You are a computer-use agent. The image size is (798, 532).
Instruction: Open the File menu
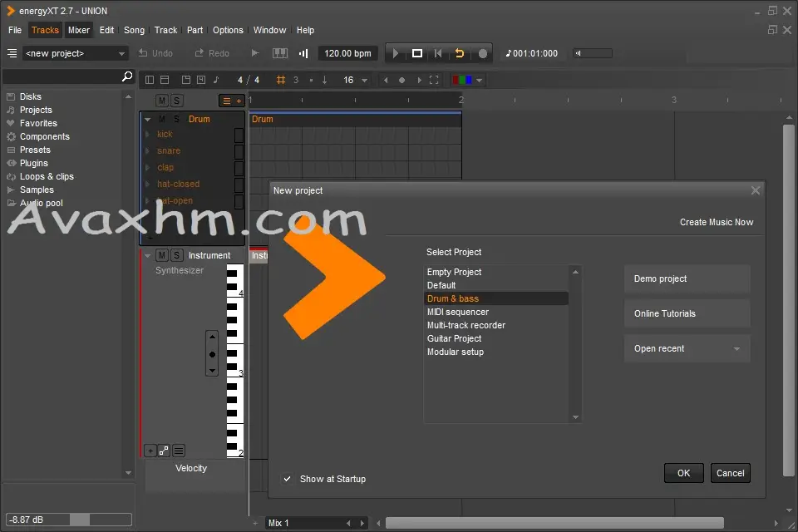pyautogui.click(x=15, y=30)
